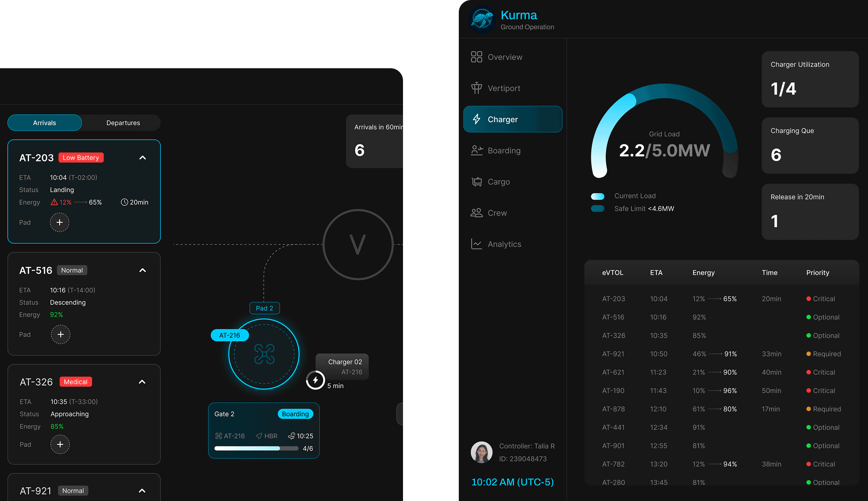Switch to the Departures toggle
This screenshot has width=868, height=501.
[x=123, y=123]
